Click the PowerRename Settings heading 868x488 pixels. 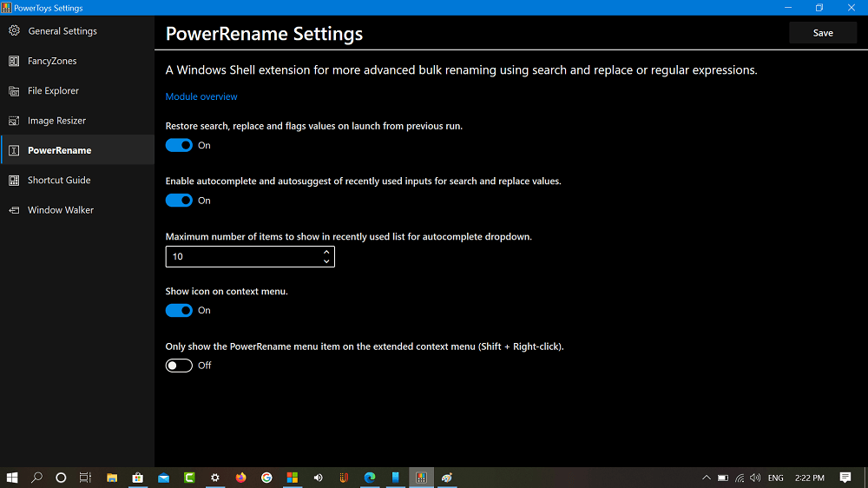tap(264, 34)
